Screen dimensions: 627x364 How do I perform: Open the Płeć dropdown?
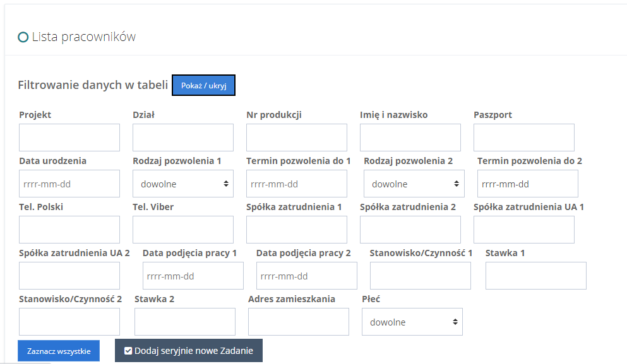click(412, 322)
